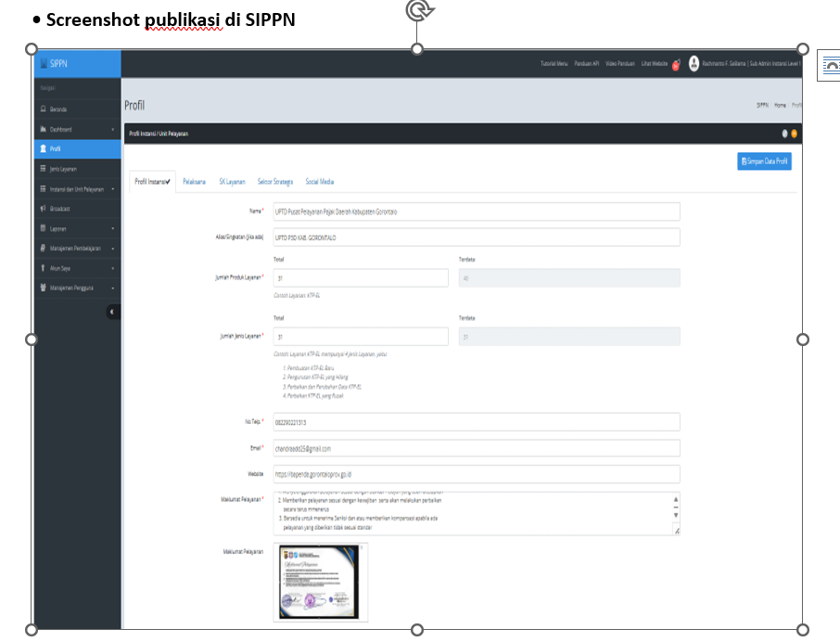This screenshot has width=840, height=642.
Task: Open the Panduan API link
Action: pyautogui.click(x=587, y=63)
